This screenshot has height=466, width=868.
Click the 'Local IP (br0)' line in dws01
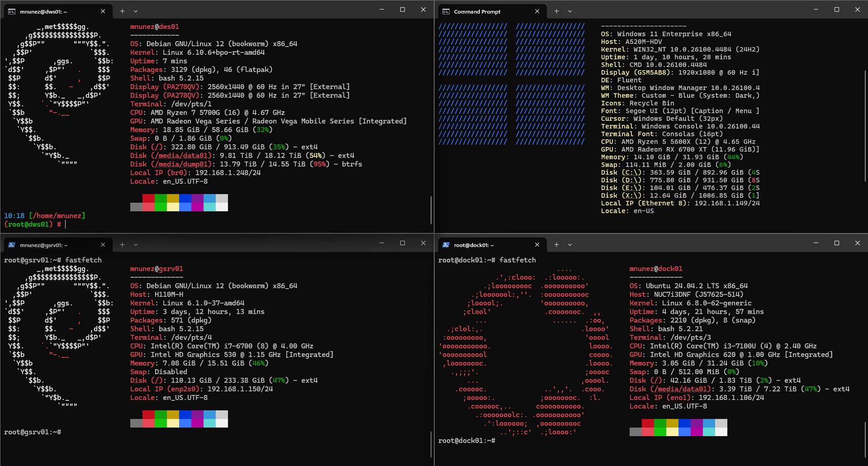click(x=195, y=173)
